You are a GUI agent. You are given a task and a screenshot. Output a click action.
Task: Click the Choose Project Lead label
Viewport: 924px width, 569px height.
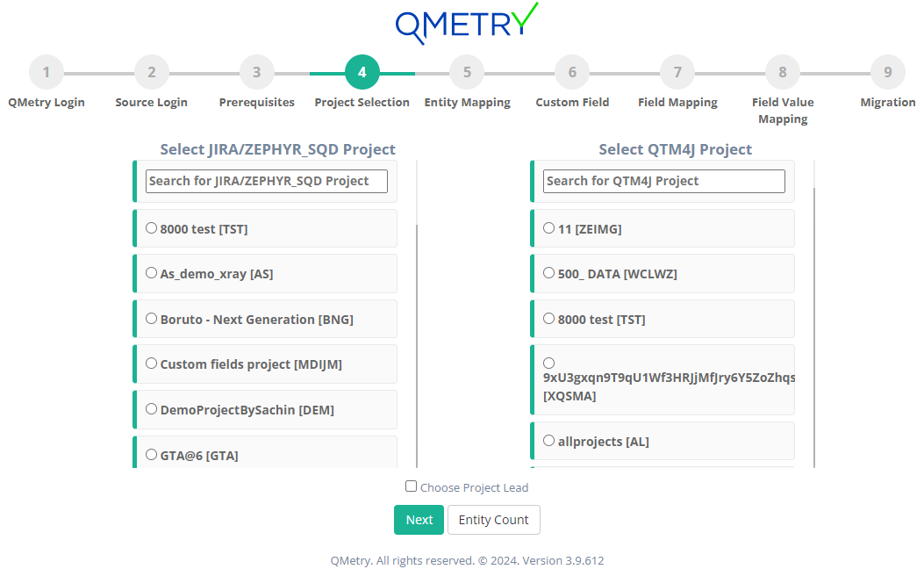[475, 487]
